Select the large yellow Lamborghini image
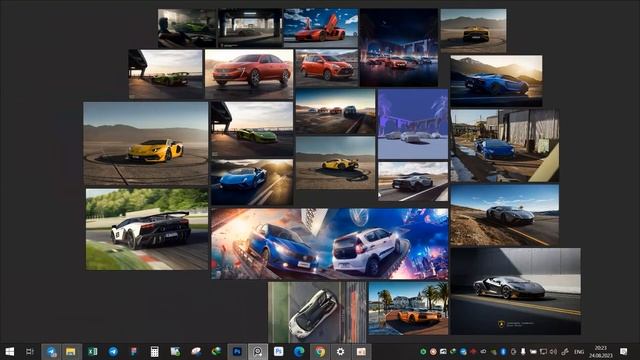The width and height of the screenshot is (640, 360). (x=146, y=144)
